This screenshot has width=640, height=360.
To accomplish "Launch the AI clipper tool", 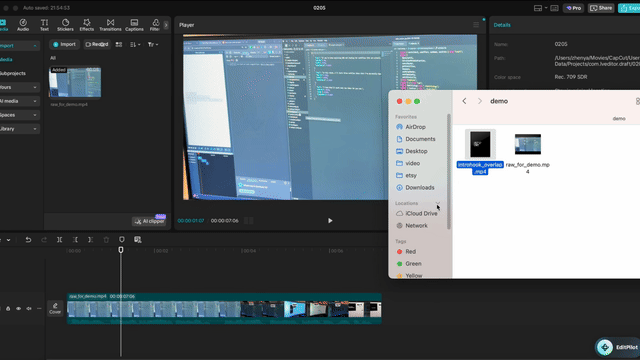I will 149,221.
